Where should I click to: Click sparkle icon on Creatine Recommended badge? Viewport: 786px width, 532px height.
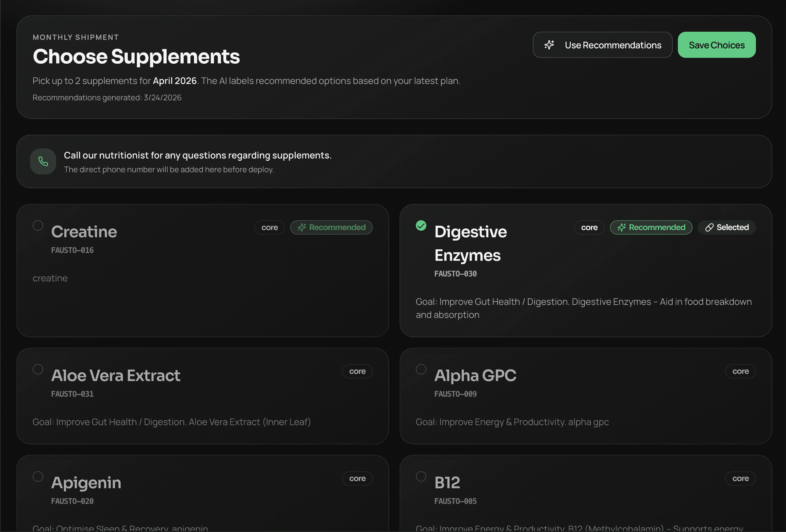(302, 228)
